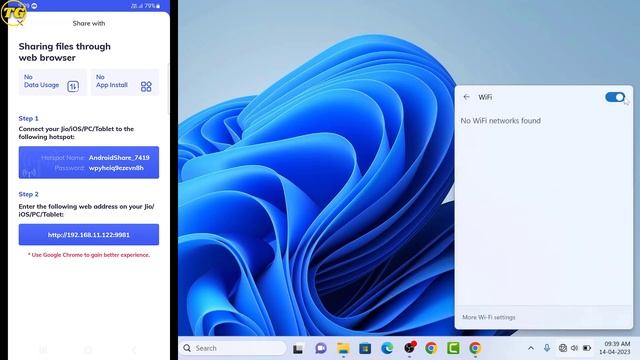Open the running Chrome icon at taskbar end

point(475,348)
